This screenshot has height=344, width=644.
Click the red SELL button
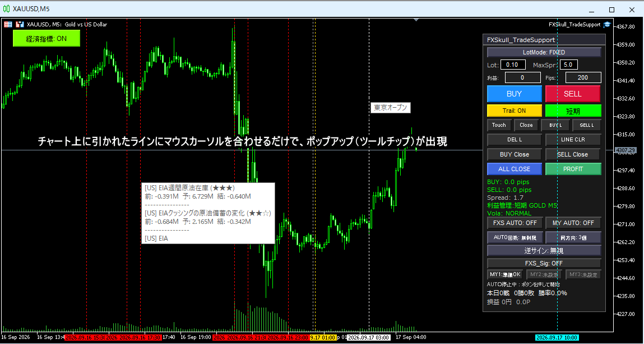tap(573, 94)
